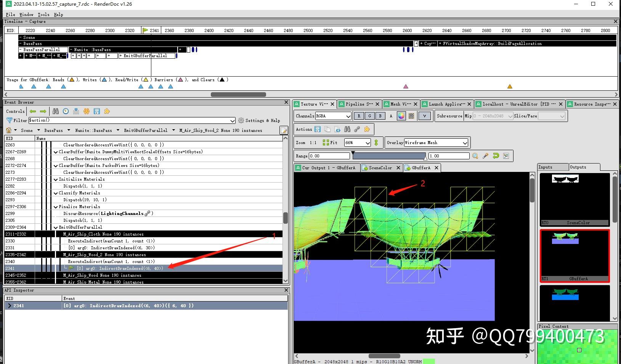621x364 pixels.
Task: Toggle the gamma (γ) display button
Action: coord(424,115)
